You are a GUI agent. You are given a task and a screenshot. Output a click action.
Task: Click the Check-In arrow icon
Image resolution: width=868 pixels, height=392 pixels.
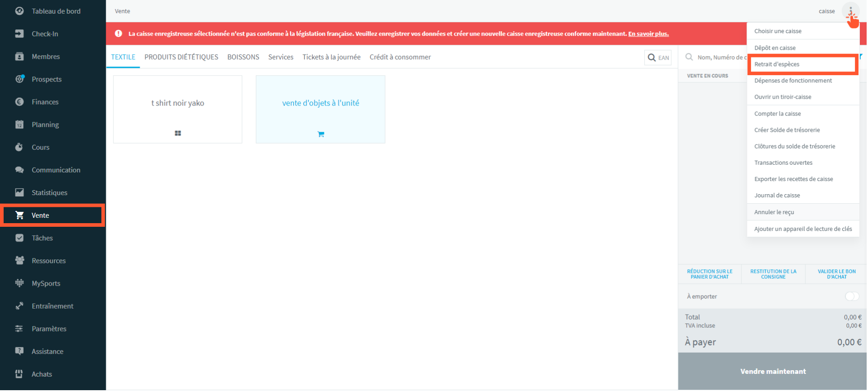pos(19,33)
